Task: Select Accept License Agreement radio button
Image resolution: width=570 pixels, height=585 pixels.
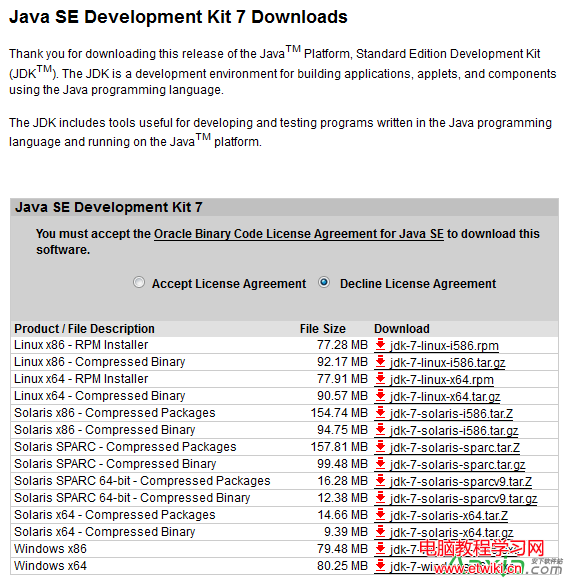Action: point(139,282)
